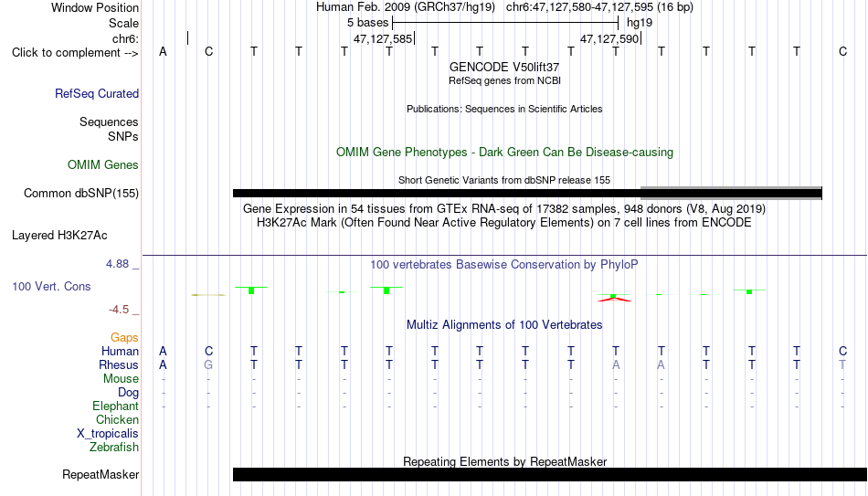
Task: Click the G mismatch in the Rhesus row
Action: (208, 364)
